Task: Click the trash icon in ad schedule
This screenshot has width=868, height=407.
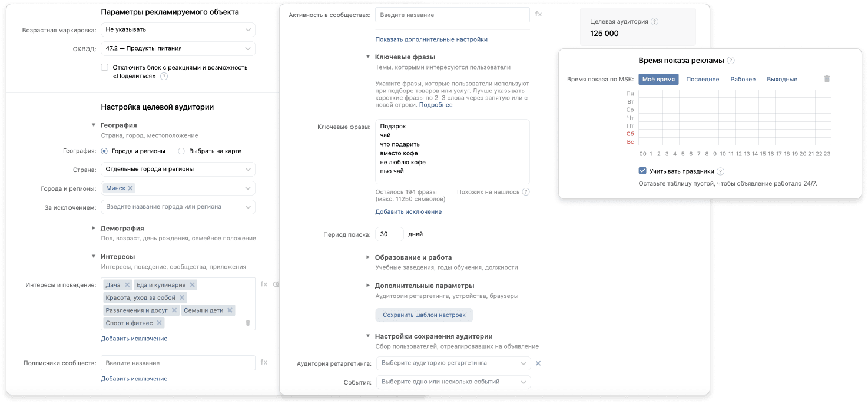Action: [827, 79]
